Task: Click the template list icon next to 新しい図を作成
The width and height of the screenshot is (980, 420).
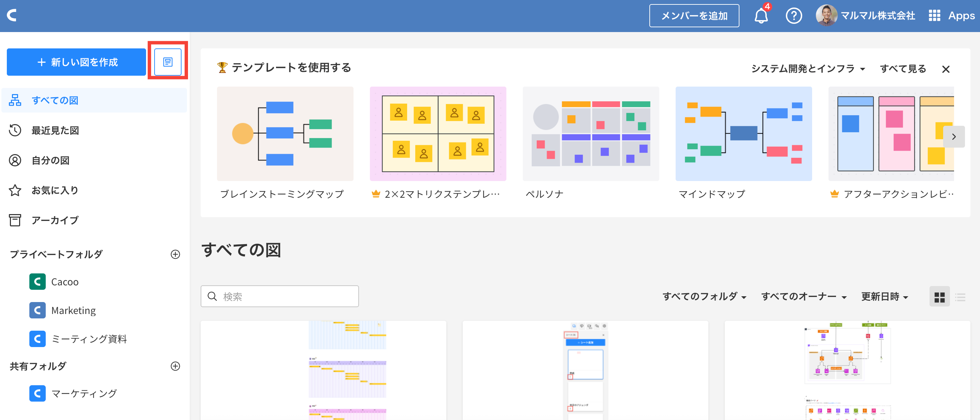Action: pyautogui.click(x=168, y=62)
